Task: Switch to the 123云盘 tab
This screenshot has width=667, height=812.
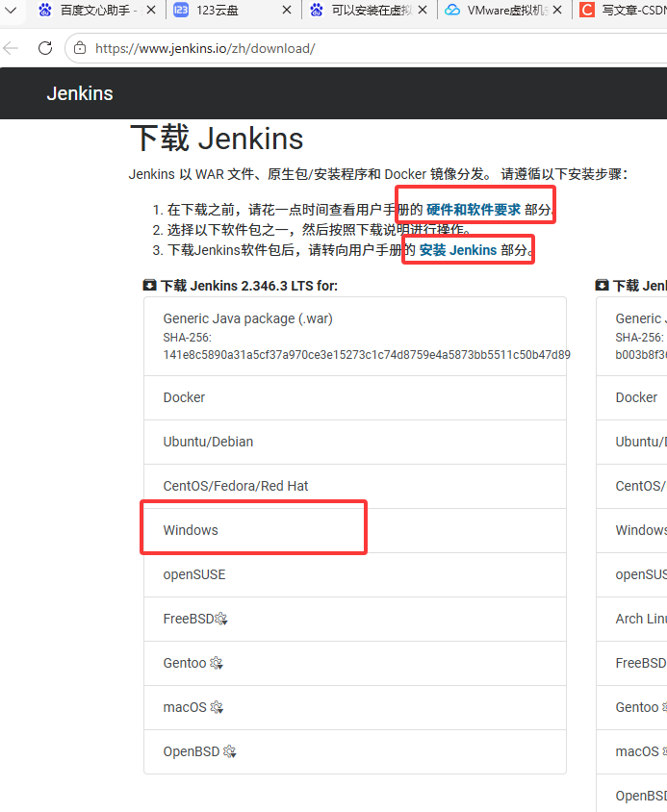Action: (x=233, y=10)
